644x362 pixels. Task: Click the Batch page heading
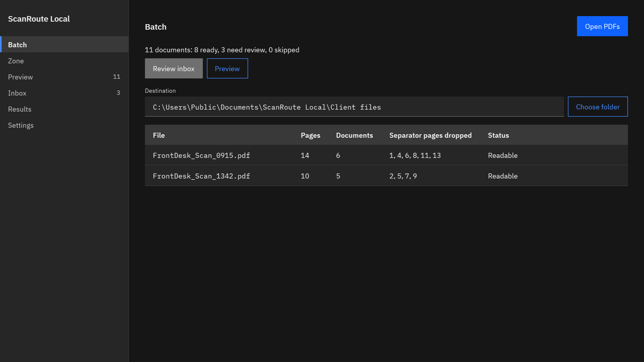pos(155,27)
